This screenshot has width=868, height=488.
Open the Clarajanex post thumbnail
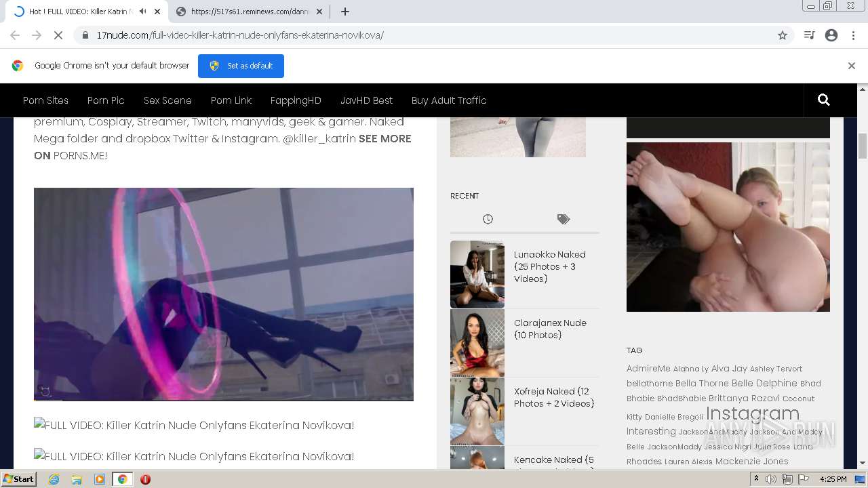point(477,343)
